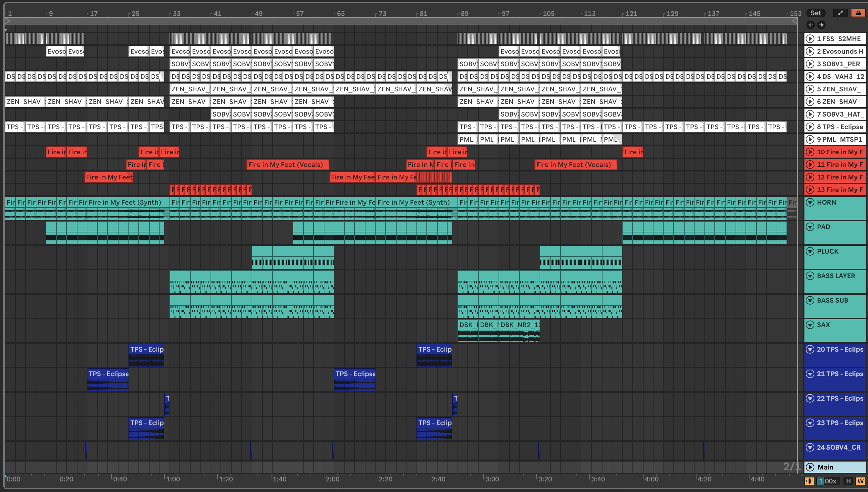Unfold the HORN track with its arrow
This screenshot has height=492, width=868.
[810, 202]
